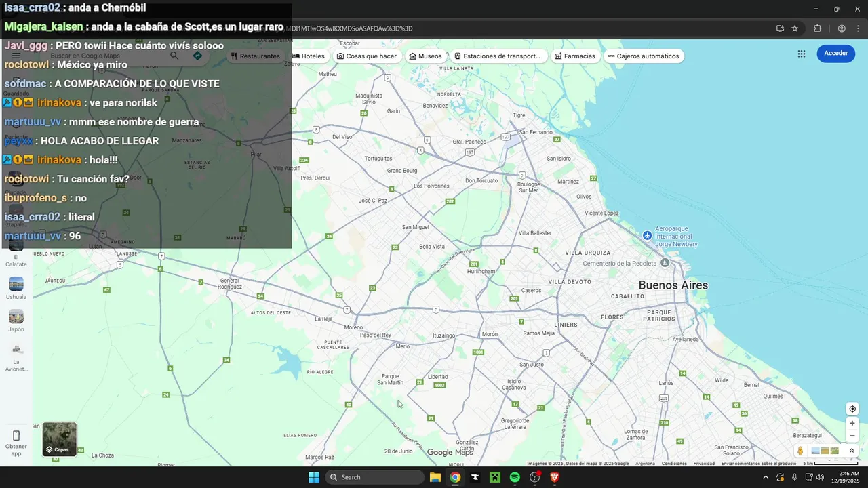Open the Condiciones footer link
Screen dimensions: 868x488
pos(674,464)
